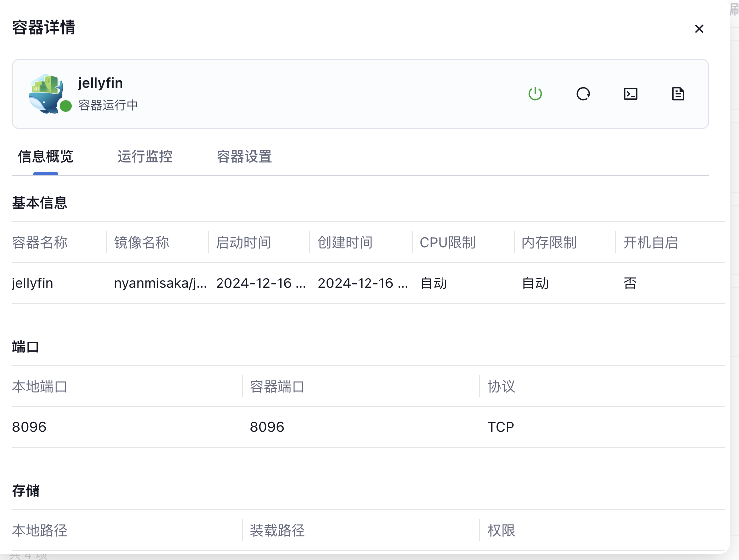Select the local port 8096 cell
This screenshot has height=560, width=739.
tap(29, 427)
